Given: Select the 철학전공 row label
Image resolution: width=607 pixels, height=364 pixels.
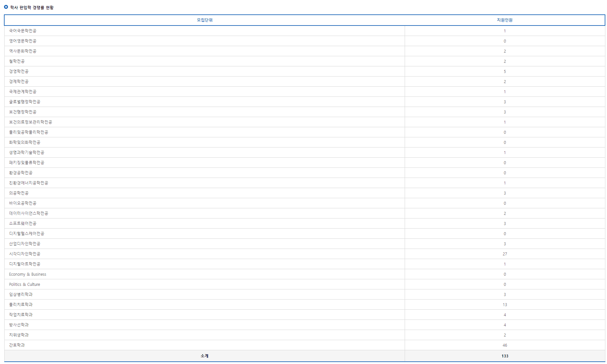Looking at the screenshot, I should point(17,61).
